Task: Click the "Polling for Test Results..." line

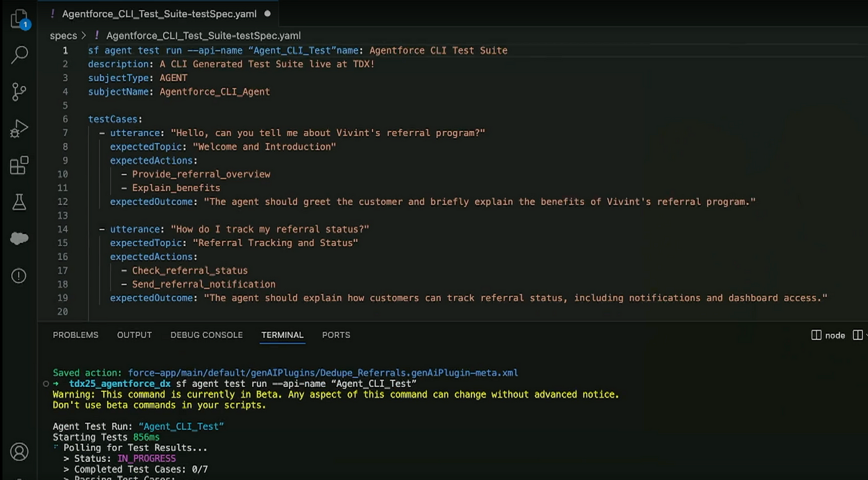Action: 135,448
